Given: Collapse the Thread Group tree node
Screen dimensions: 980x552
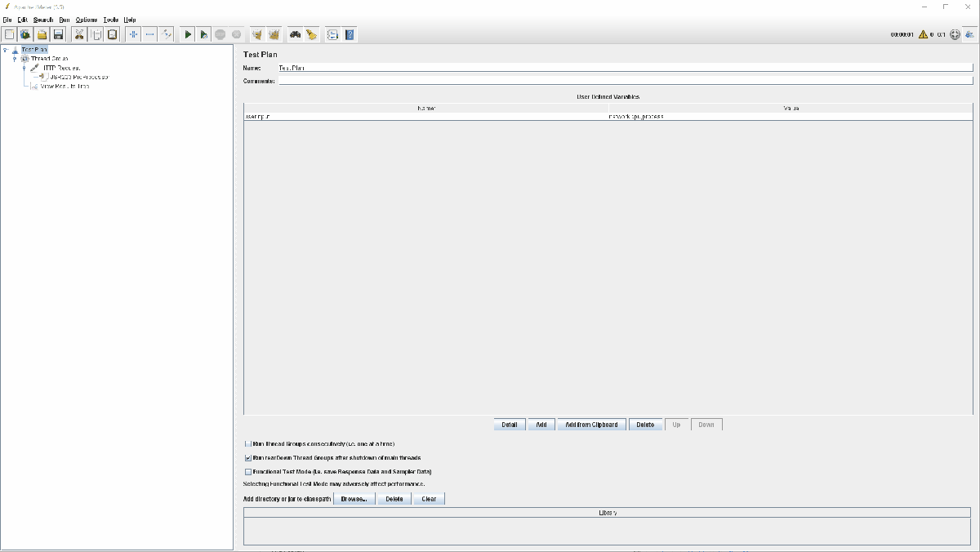Looking at the screenshot, I should (14, 59).
